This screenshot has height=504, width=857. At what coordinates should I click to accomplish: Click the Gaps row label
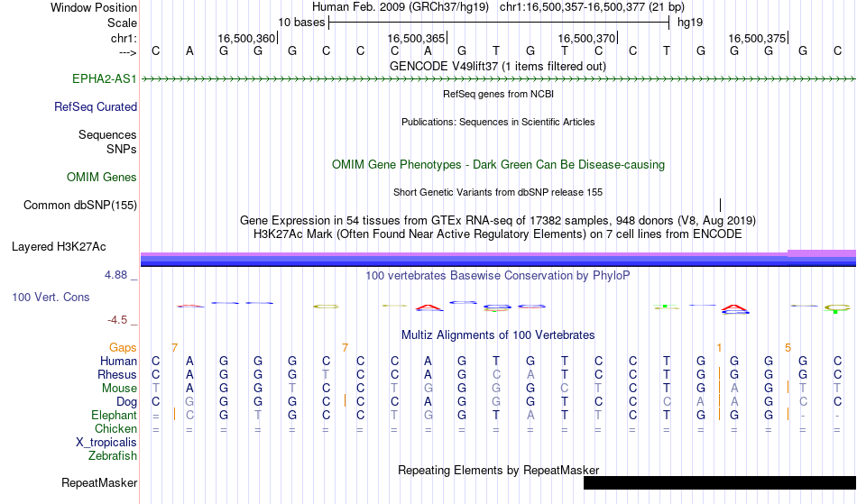click(123, 348)
